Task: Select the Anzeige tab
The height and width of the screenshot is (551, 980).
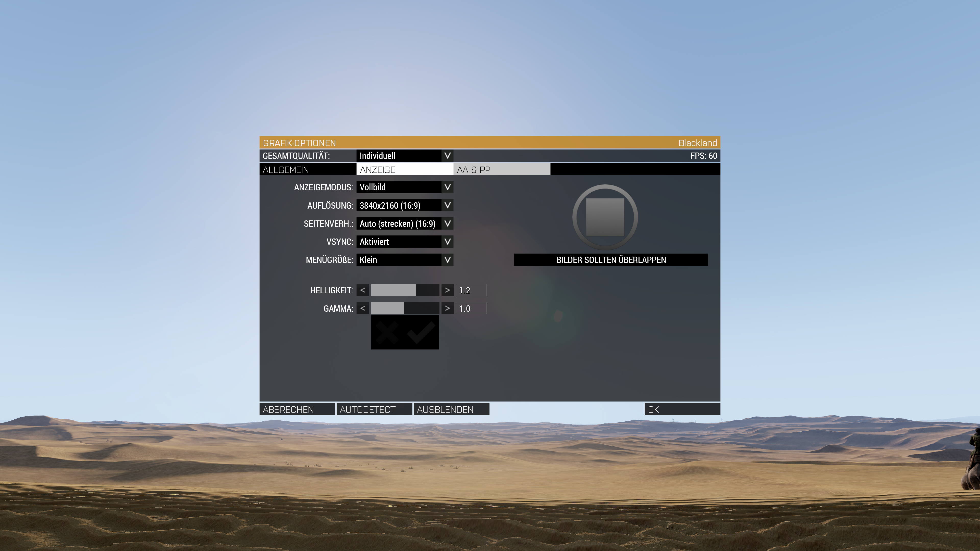Action: (x=405, y=170)
